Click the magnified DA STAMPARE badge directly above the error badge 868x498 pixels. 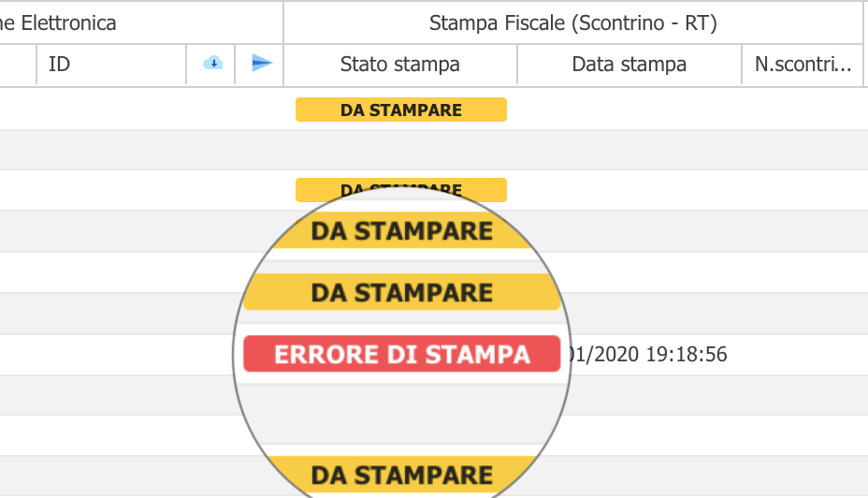pyautogui.click(x=402, y=292)
